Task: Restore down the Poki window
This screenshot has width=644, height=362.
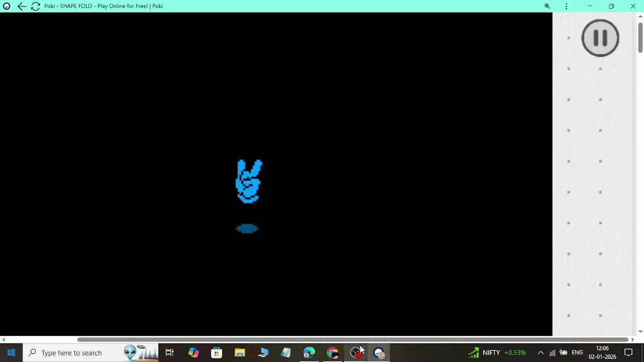Action: [611, 6]
